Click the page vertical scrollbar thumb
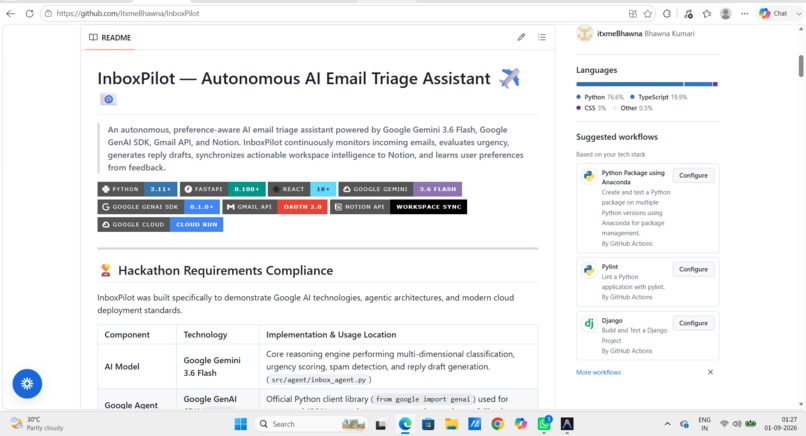Viewport: 806px width, 436px height. (x=801, y=66)
